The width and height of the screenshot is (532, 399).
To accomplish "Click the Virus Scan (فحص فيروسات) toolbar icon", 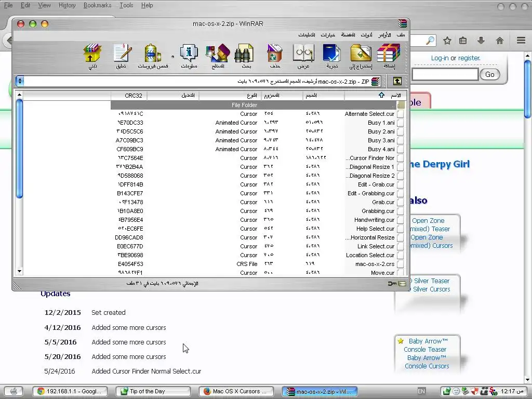I will [153, 56].
